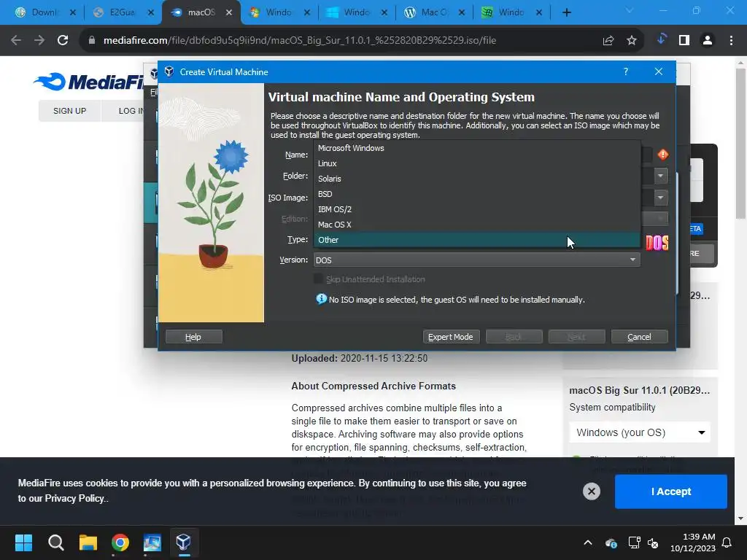Click the dialog's question mark help icon
Screen dimensions: 747x560
pyautogui.click(x=625, y=71)
